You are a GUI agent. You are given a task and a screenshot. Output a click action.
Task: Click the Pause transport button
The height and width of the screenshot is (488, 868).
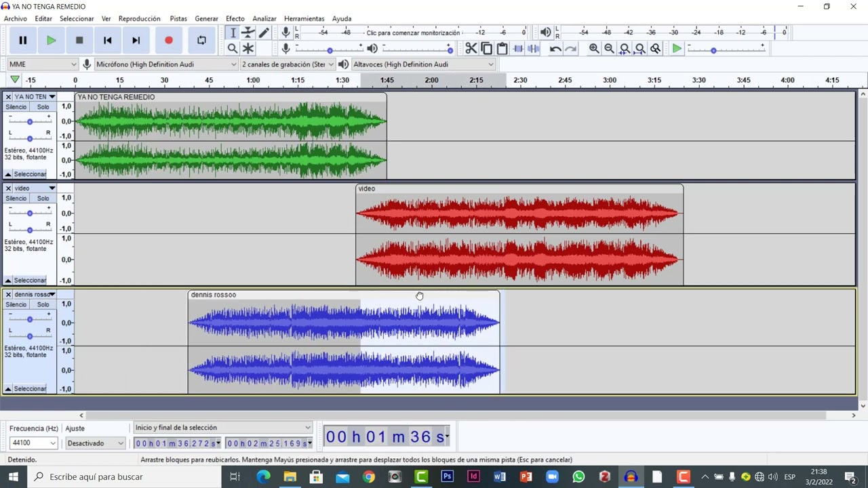click(x=22, y=41)
